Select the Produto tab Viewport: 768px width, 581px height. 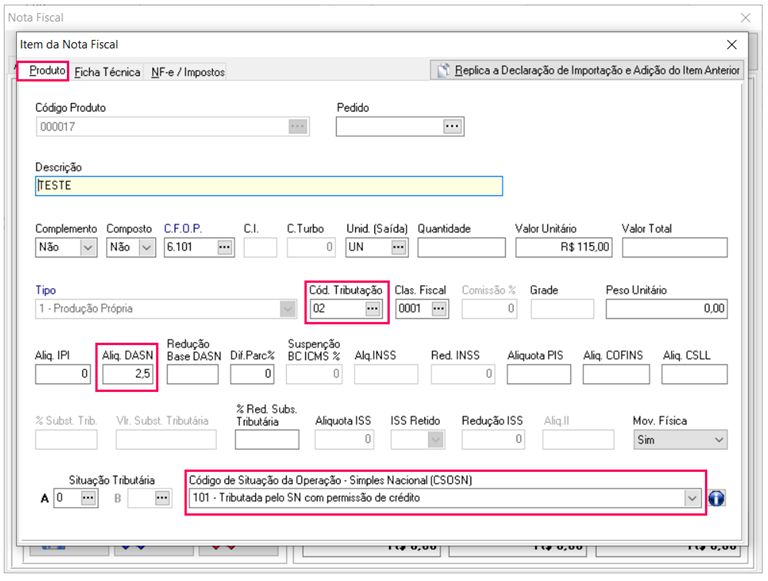pos(46,71)
